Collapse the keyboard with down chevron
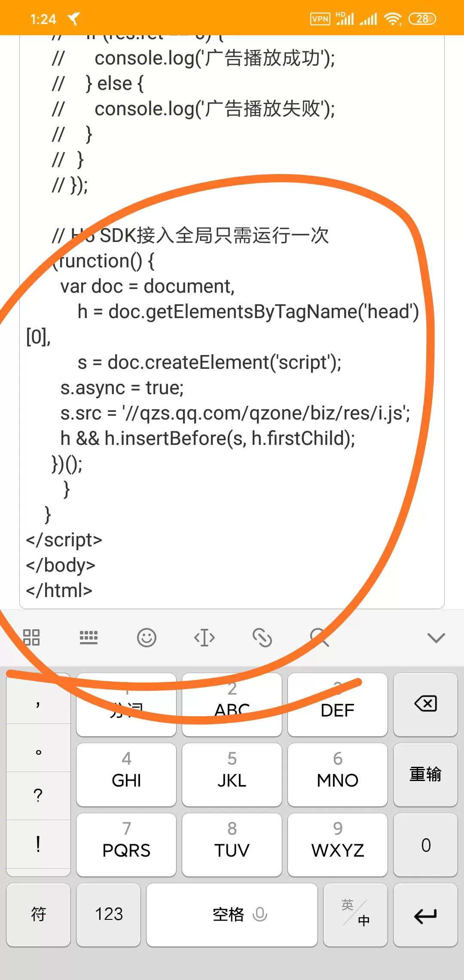Viewport: 464px width, 980px height. (436, 638)
